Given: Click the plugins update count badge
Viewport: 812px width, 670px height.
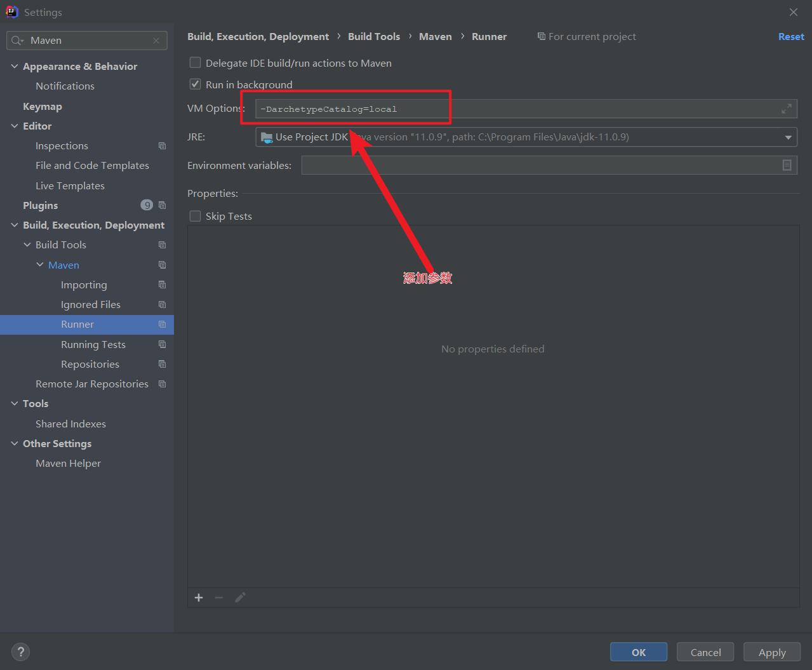Looking at the screenshot, I should point(147,205).
